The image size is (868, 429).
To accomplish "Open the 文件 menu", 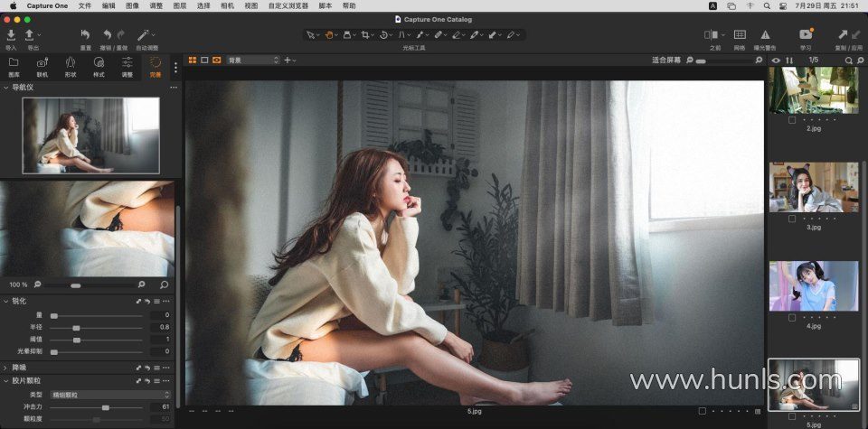I will (85, 5).
